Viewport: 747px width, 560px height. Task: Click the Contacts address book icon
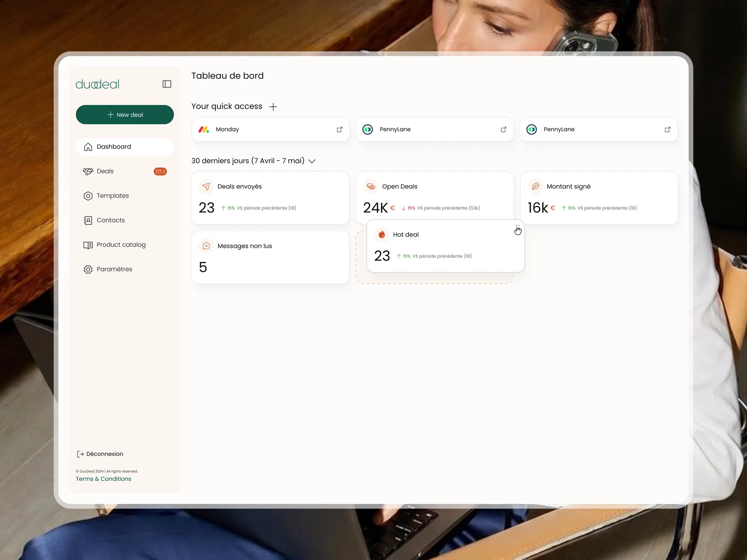(x=88, y=220)
